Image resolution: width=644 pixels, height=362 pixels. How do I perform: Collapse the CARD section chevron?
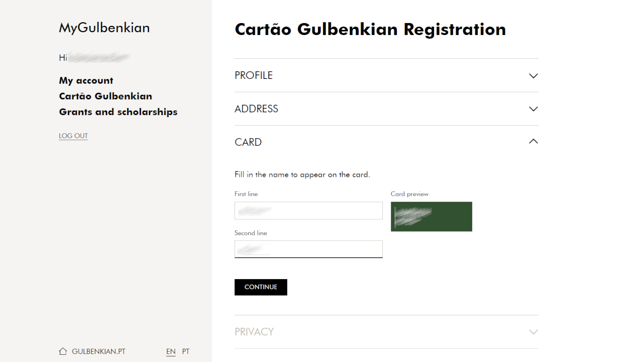click(x=533, y=141)
